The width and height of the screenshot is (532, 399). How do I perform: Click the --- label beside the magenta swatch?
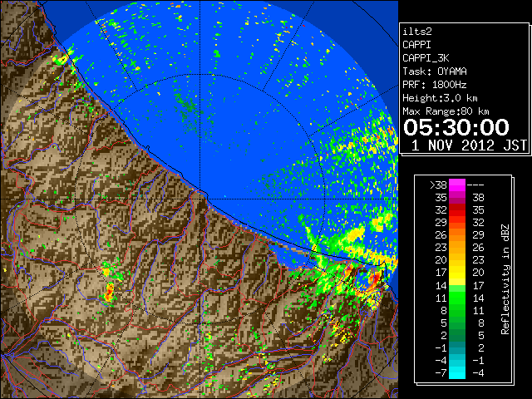475,185
